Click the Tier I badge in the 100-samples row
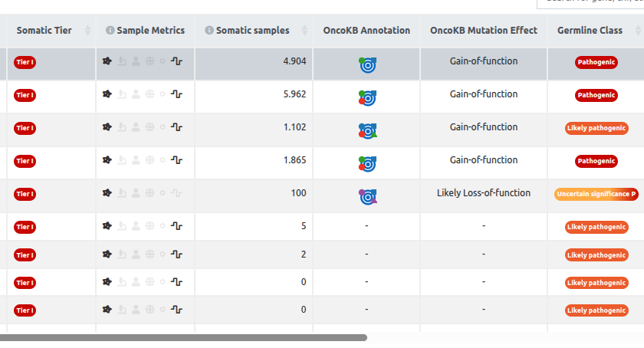Screen dimensions: 644x348 tap(25, 194)
